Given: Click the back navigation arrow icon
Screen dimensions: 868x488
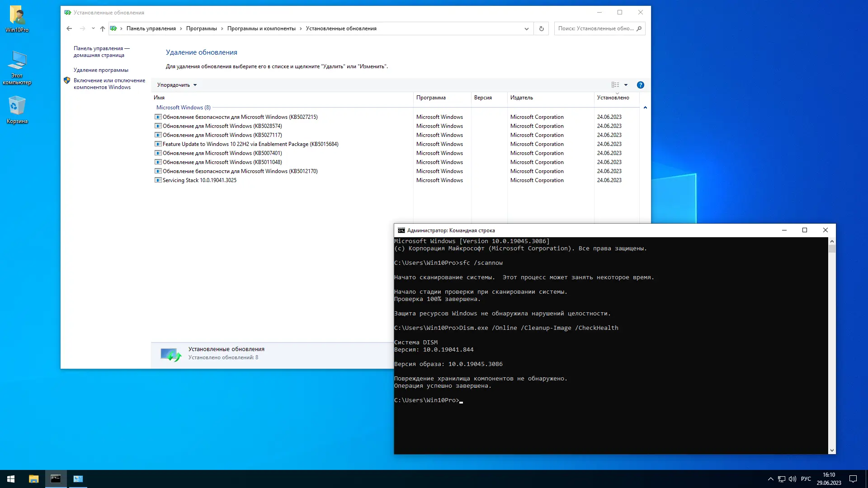Looking at the screenshot, I should [x=69, y=28].
